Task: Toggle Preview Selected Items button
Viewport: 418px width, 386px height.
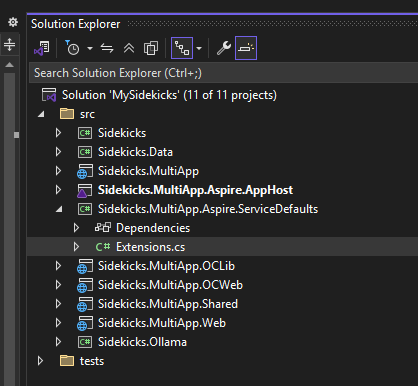Action: click(x=246, y=48)
